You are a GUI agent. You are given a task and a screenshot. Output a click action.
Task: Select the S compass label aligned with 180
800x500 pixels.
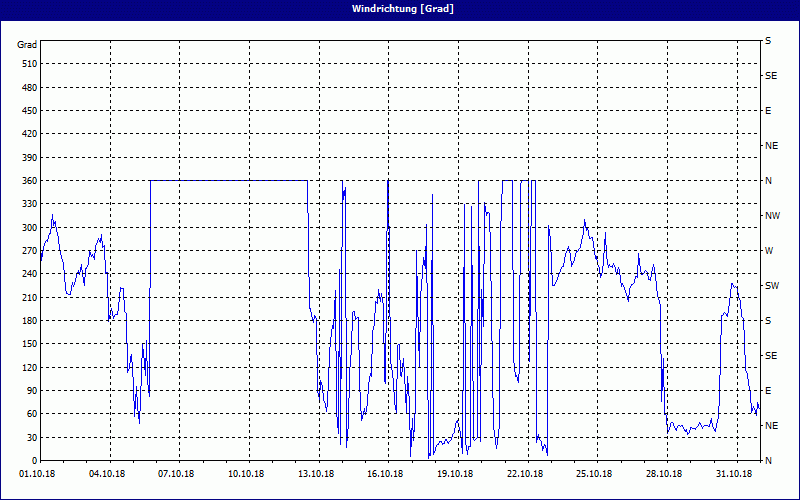pyautogui.click(x=768, y=321)
